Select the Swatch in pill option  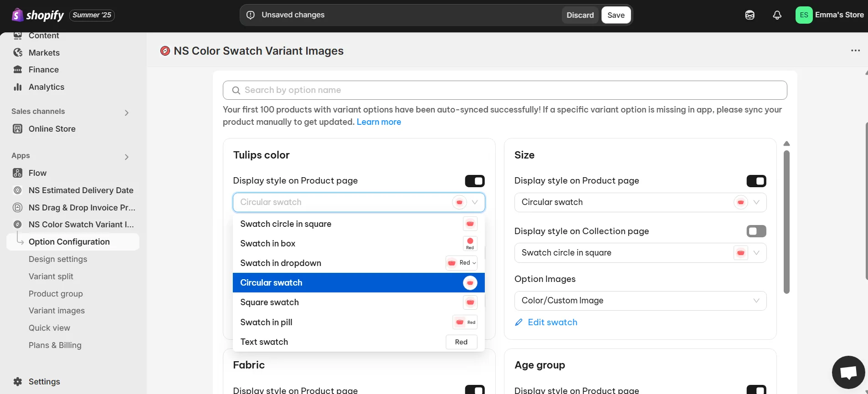359,322
